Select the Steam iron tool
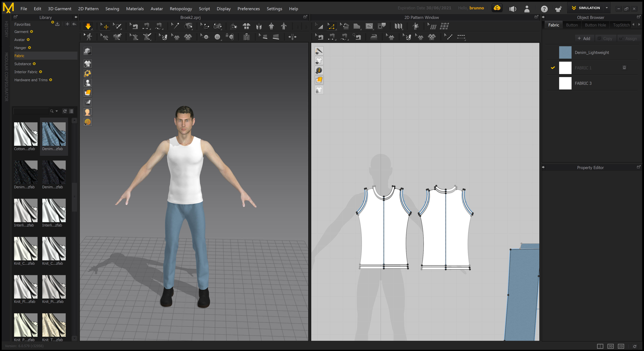Screen dimensions: 644x351 [x=373, y=37]
